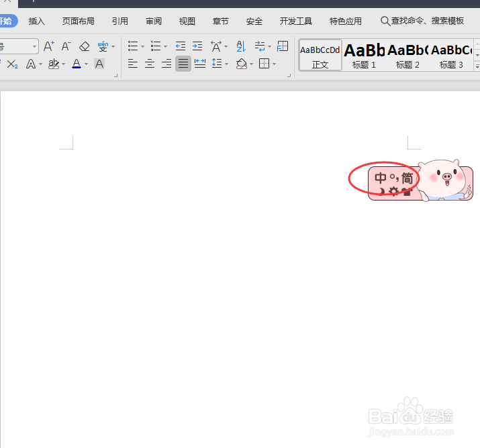Open the 开发工具 tab
Image resolution: width=480 pixels, height=448 pixels.
295,21
